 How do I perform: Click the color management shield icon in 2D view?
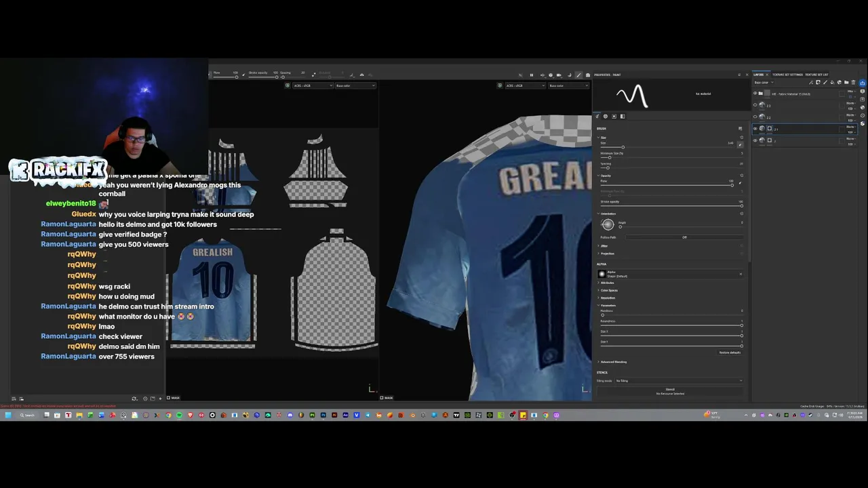click(288, 85)
